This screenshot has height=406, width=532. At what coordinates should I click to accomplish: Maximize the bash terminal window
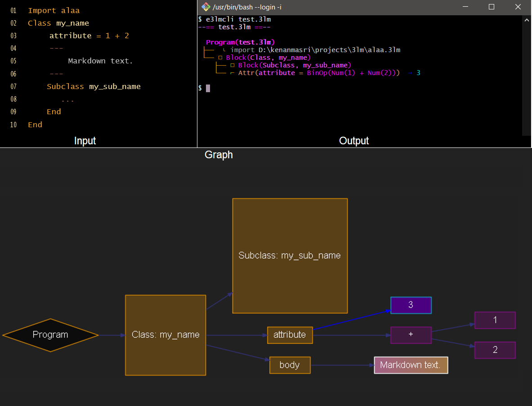click(492, 7)
